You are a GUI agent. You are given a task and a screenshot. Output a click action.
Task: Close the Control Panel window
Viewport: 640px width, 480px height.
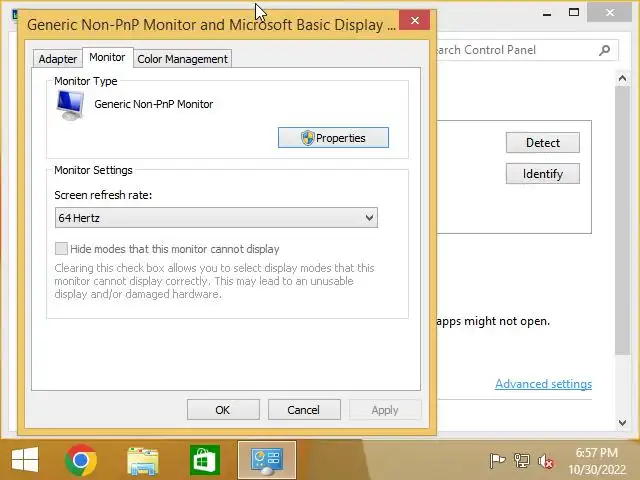click(x=610, y=13)
